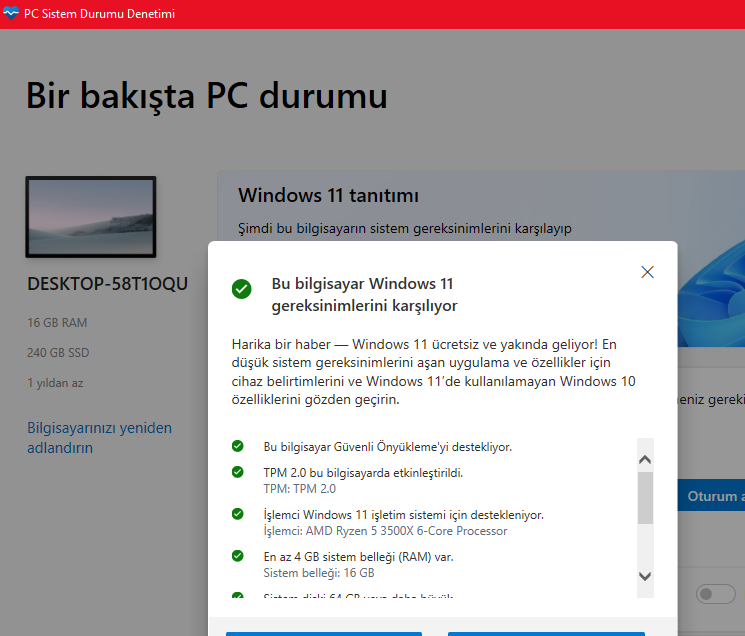Click the '1 yıldan az' text
Viewport: 745px width, 636px height.
pos(55,383)
